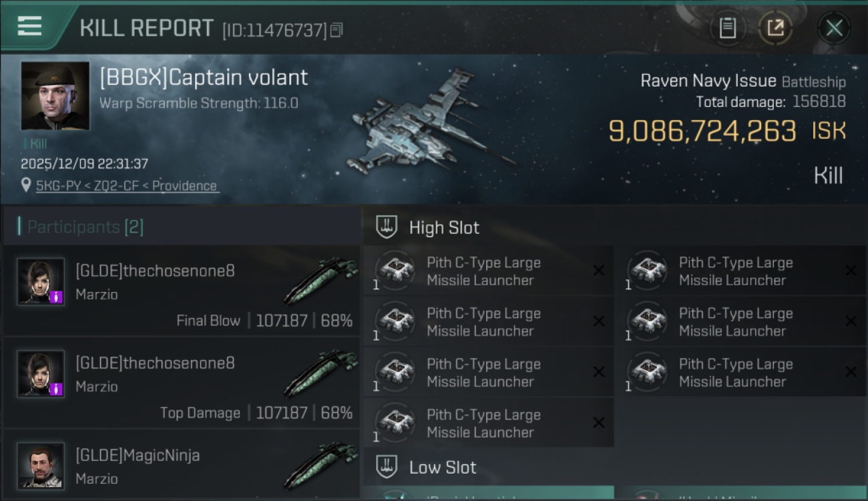This screenshot has height=501, width=868.
Task: Click the High Slot section icon
Action: point(387,227)
